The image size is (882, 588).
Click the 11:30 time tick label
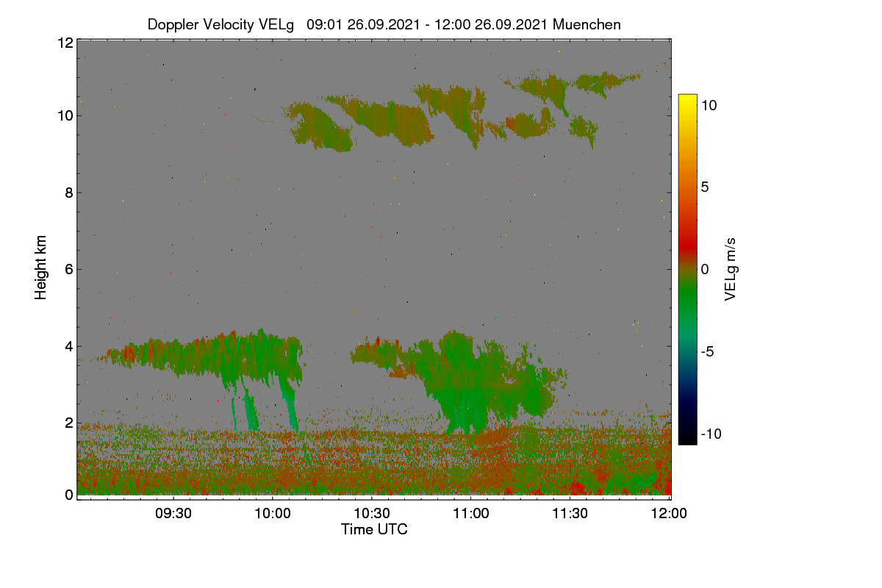(x=570, y=513)
